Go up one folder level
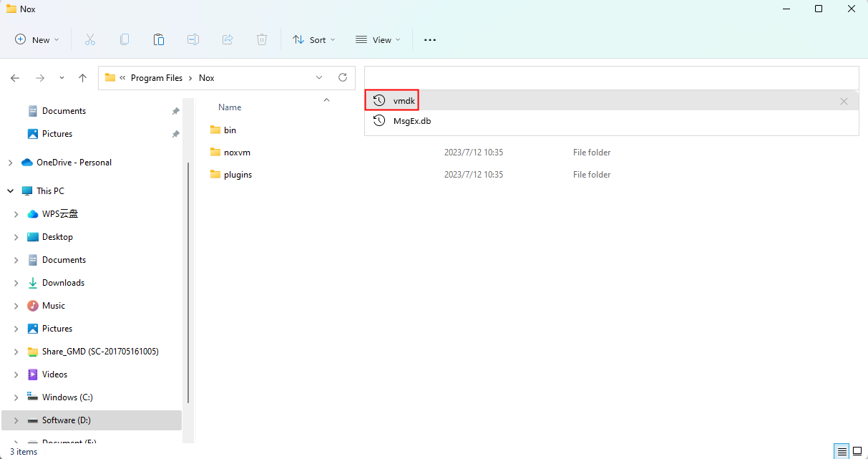 83,78
